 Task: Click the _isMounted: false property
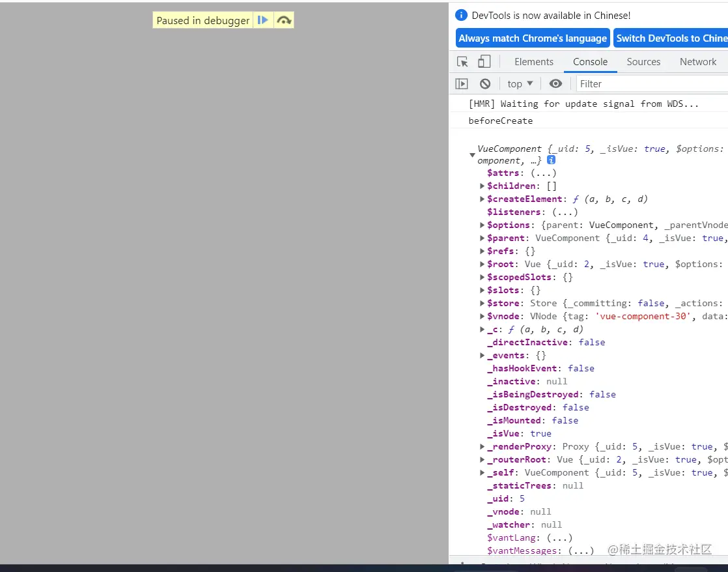533,420
